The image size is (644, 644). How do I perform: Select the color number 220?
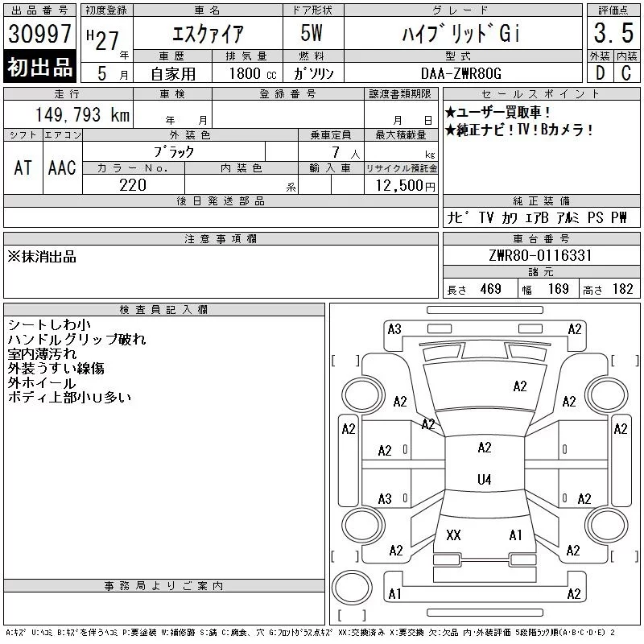[x=133, y=185]
